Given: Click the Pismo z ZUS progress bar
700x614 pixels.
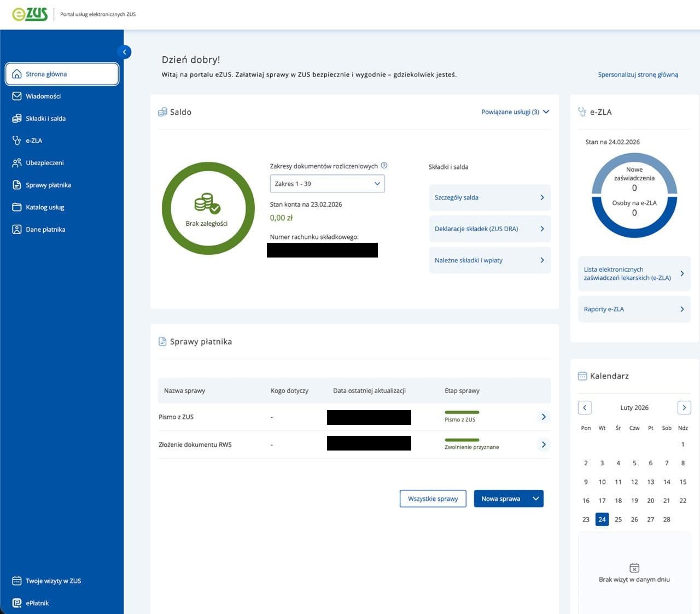Looking at the screenshot, I should point(462,412).
